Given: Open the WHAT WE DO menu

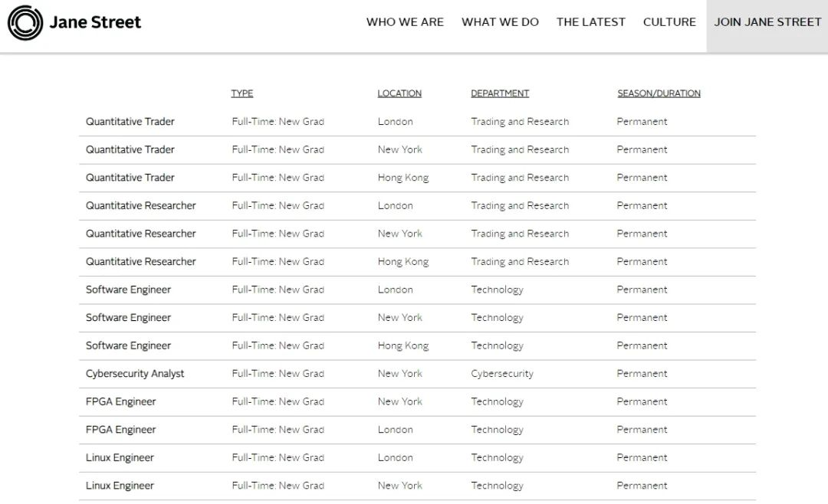Looking at the screenshot, I should 500,22.
